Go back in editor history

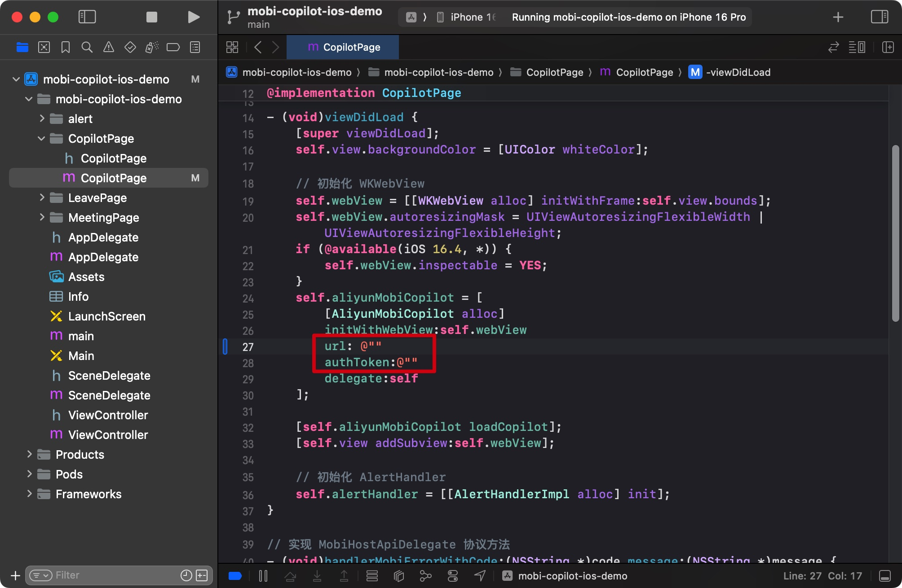point(258,47)
